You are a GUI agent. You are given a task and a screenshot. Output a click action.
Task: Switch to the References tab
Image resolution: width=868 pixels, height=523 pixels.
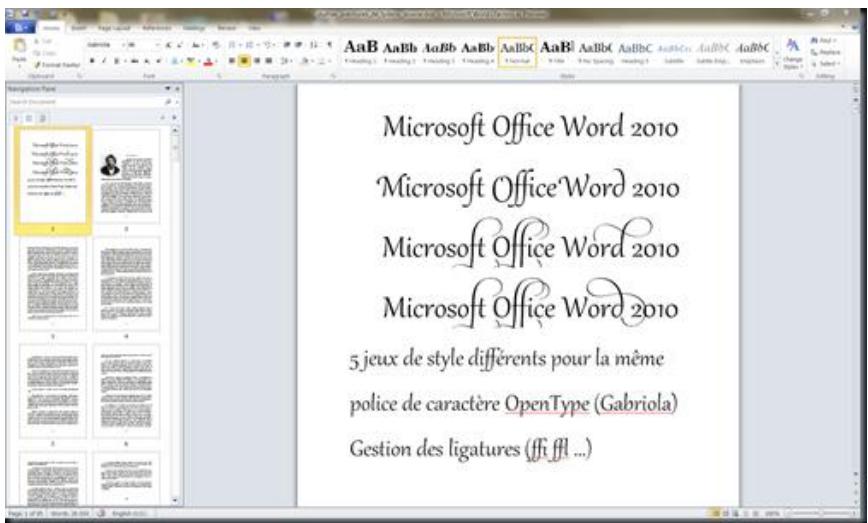157,28
